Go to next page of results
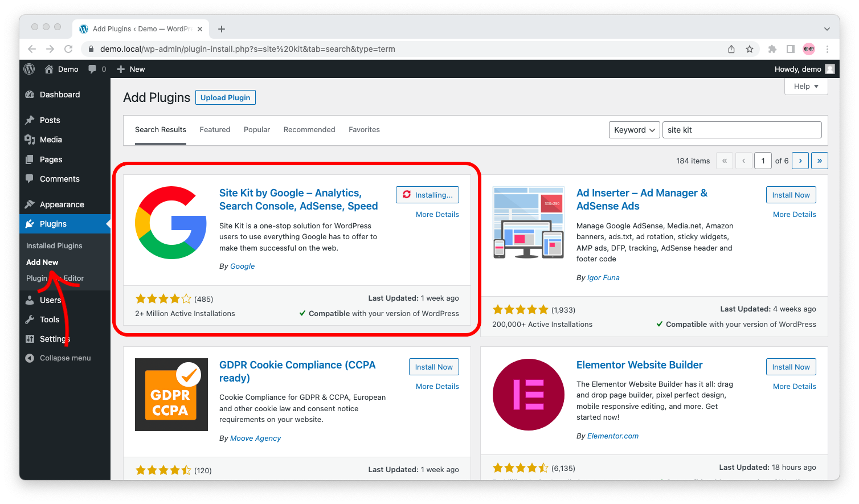 pos(800,161)
